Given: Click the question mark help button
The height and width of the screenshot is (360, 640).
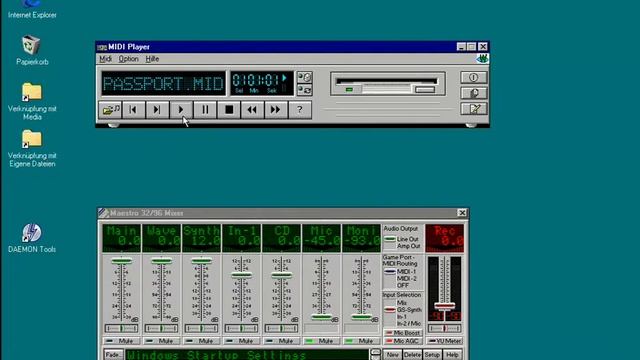Looking at the screenshot, I should point(300,110).
